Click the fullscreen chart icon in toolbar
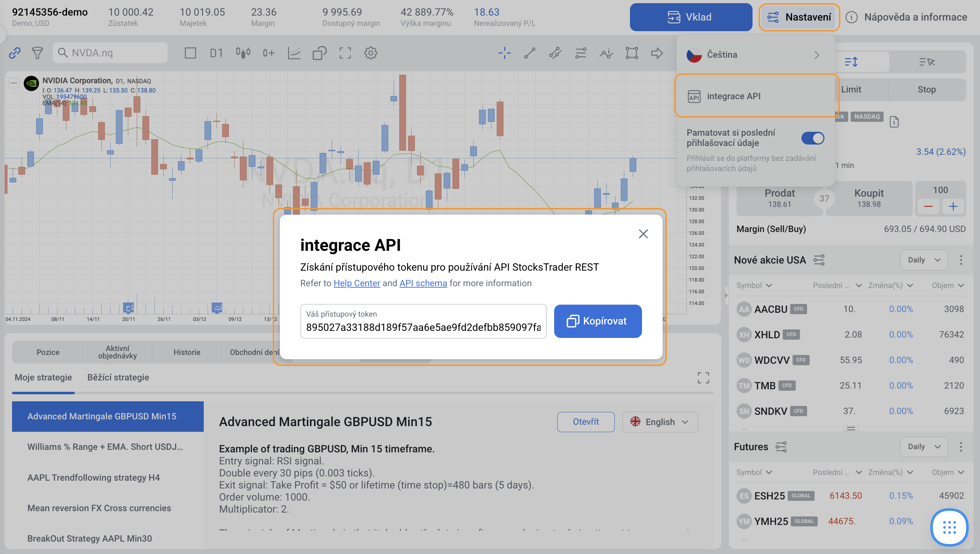Viewport: 980px width, 554px height. coord(345,53)
